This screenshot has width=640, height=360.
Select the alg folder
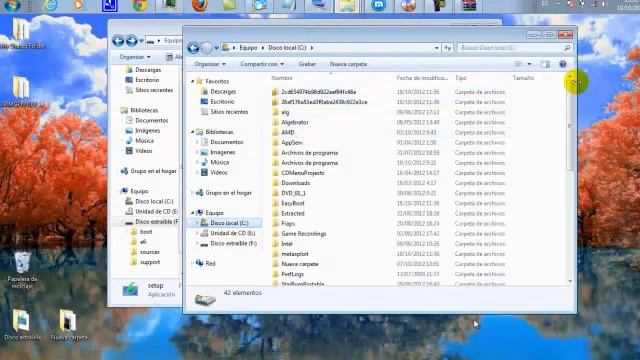pos(285,112)
